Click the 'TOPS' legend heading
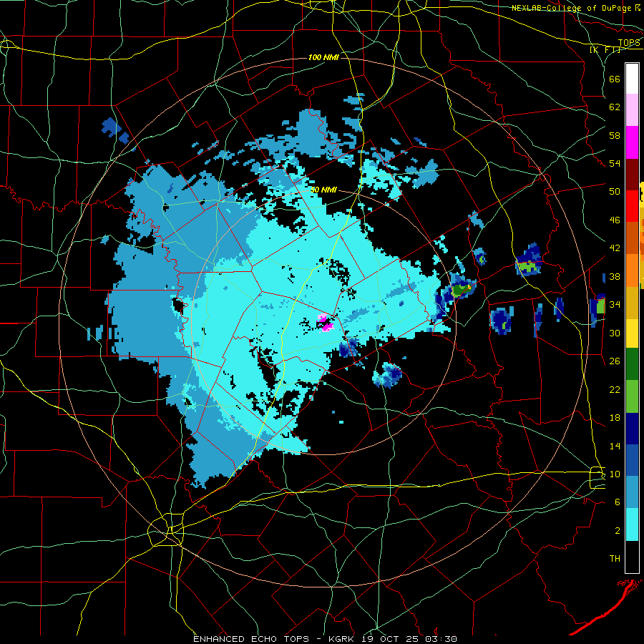The height and width of the screenshot is (644, 644). click(x=629, y=43)
